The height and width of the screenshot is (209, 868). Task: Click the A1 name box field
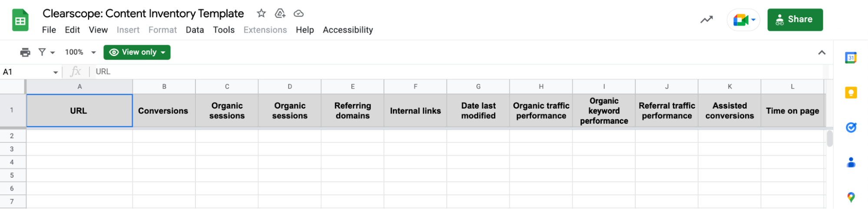click(30, 72)
